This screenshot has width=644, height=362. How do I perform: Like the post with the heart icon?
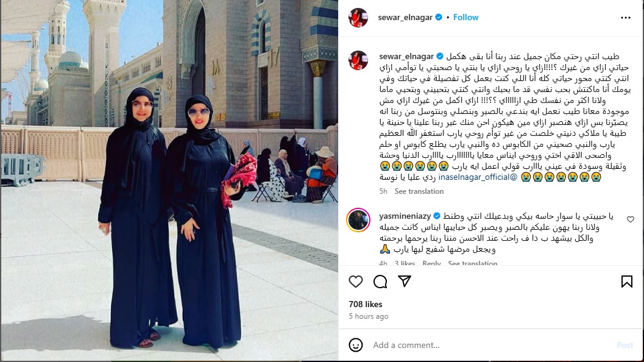(x=356, y=282)
